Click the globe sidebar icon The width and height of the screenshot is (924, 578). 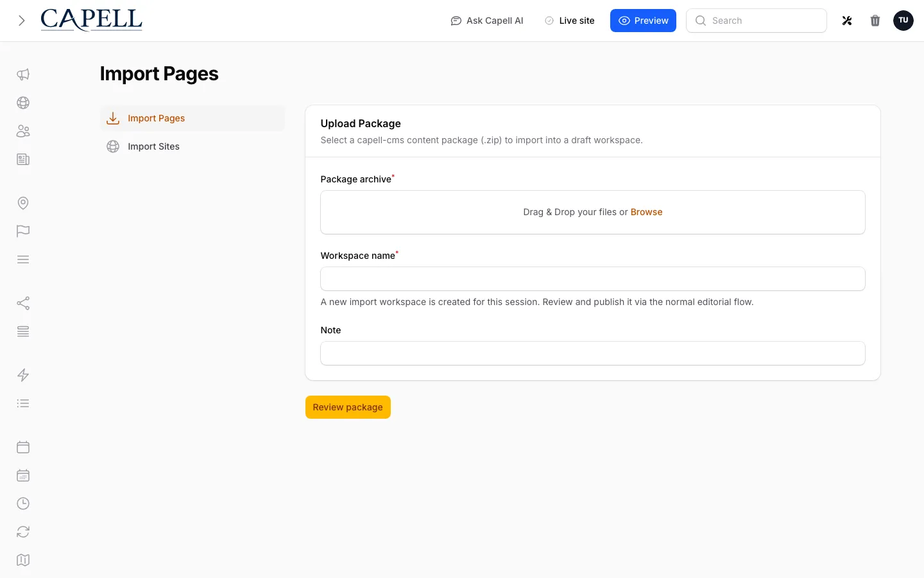(23, 103)
